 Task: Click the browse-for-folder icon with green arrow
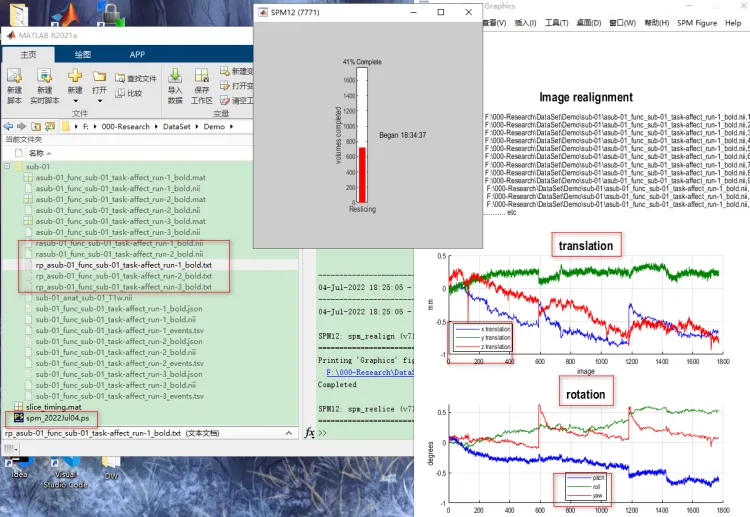pos(50,126)
